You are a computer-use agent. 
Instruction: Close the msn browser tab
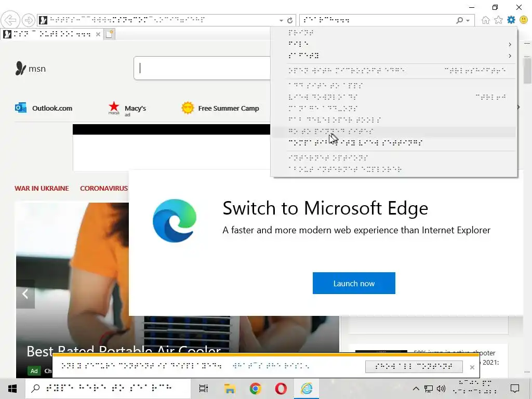(x=98, y=34)
